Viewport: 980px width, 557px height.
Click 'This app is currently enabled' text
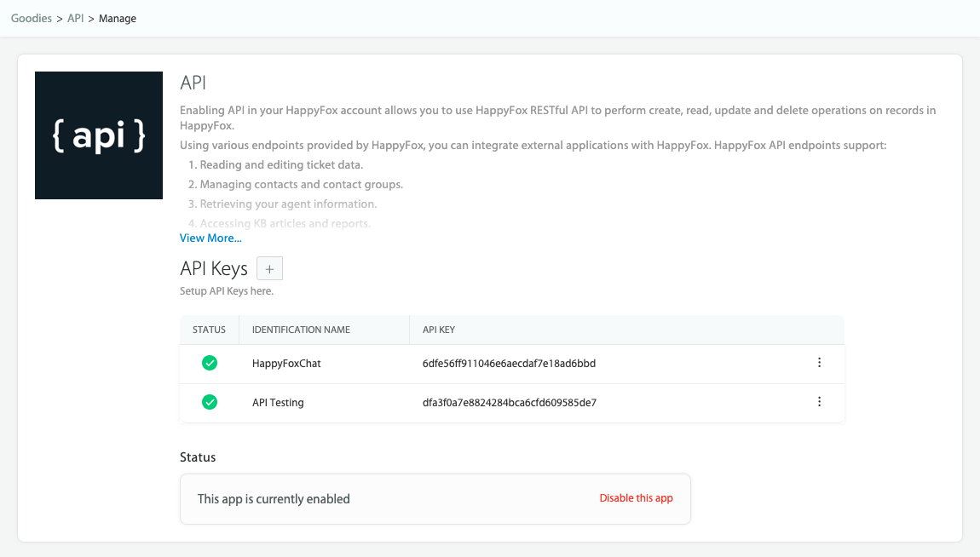[274, 499]
